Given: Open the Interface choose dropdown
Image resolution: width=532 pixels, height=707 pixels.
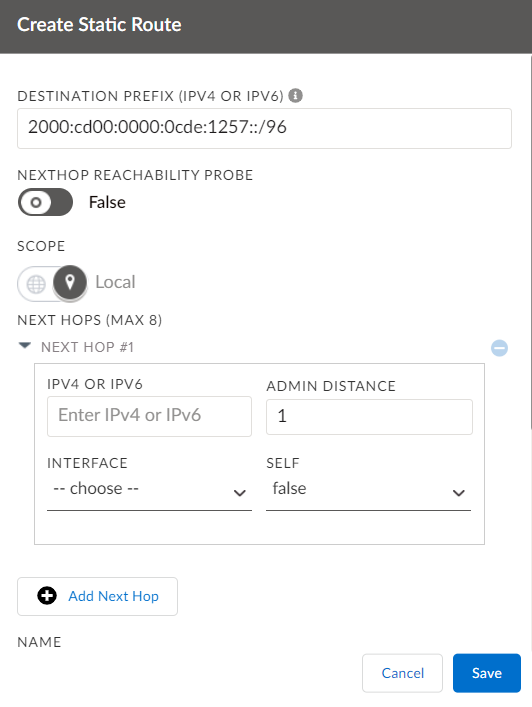Looking at the screenshot, I should tap(149, 491).
